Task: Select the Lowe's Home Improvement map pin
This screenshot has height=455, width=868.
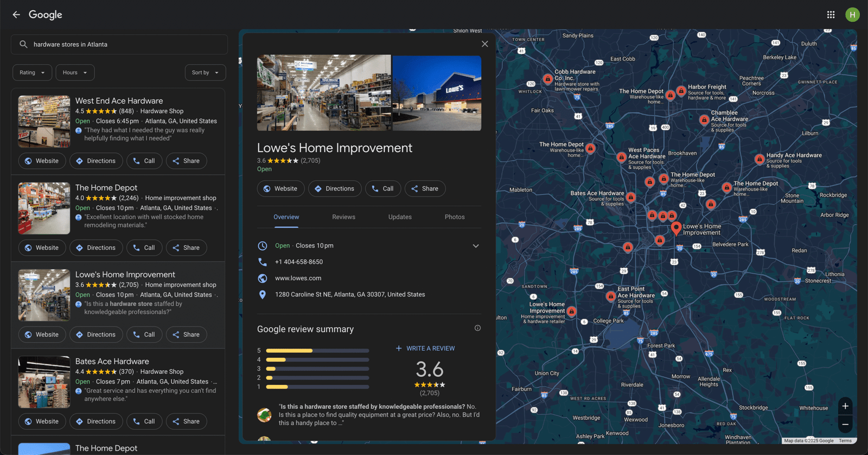Action: point(676,228)
